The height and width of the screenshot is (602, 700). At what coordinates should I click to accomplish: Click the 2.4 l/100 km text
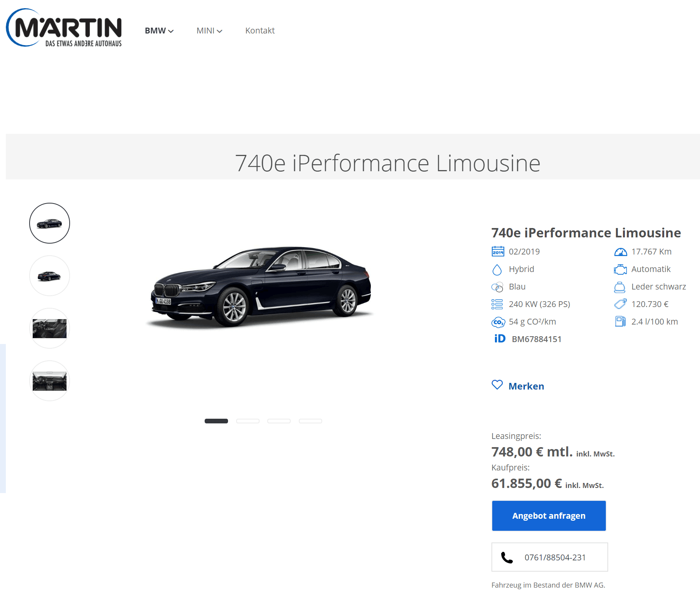pyautogui.click(x=654, y=322)
